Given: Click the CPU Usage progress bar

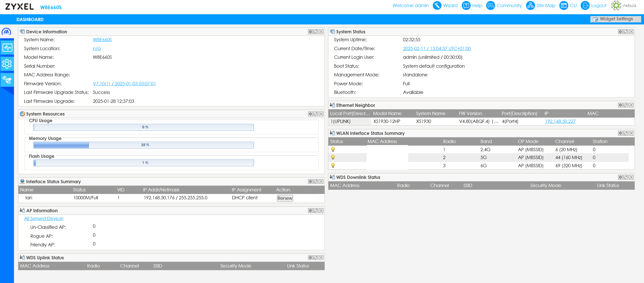Looking at the screenshot, I should (x=144, y=127).
